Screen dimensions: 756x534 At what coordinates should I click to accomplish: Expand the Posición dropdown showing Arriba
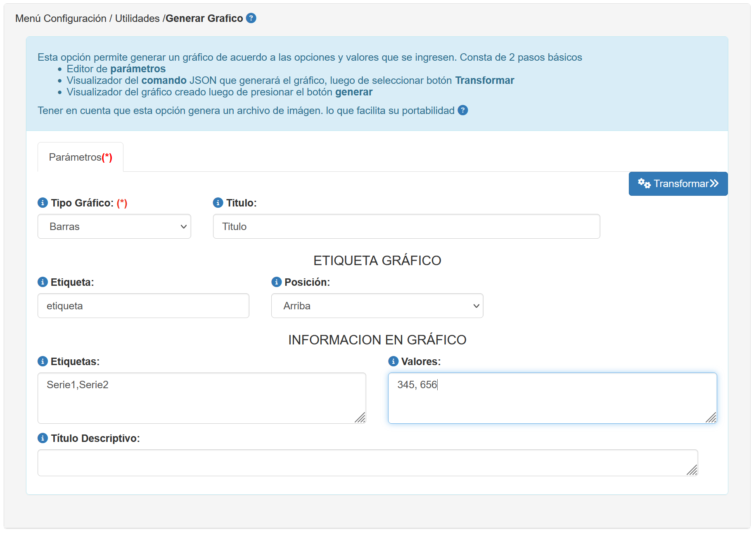coord(377,306)
